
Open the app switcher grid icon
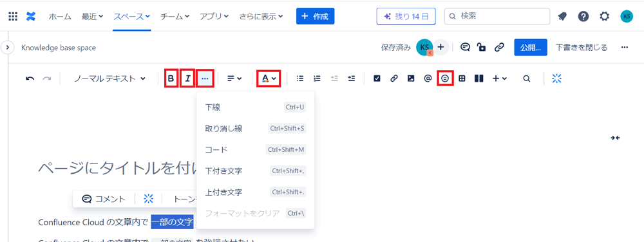[13, 16]
